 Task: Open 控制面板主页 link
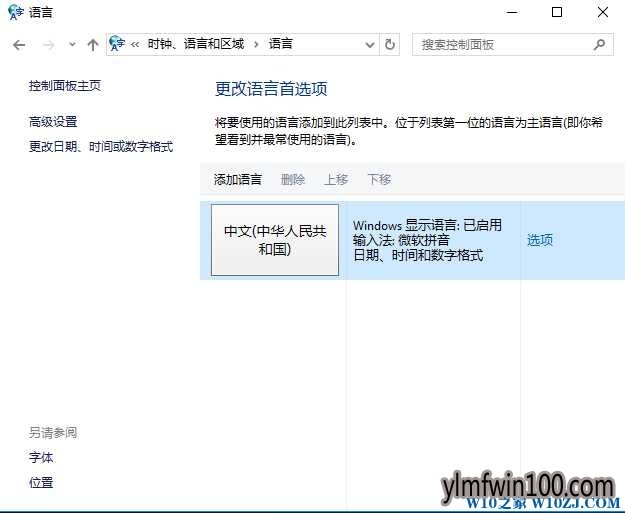(65, 86)
